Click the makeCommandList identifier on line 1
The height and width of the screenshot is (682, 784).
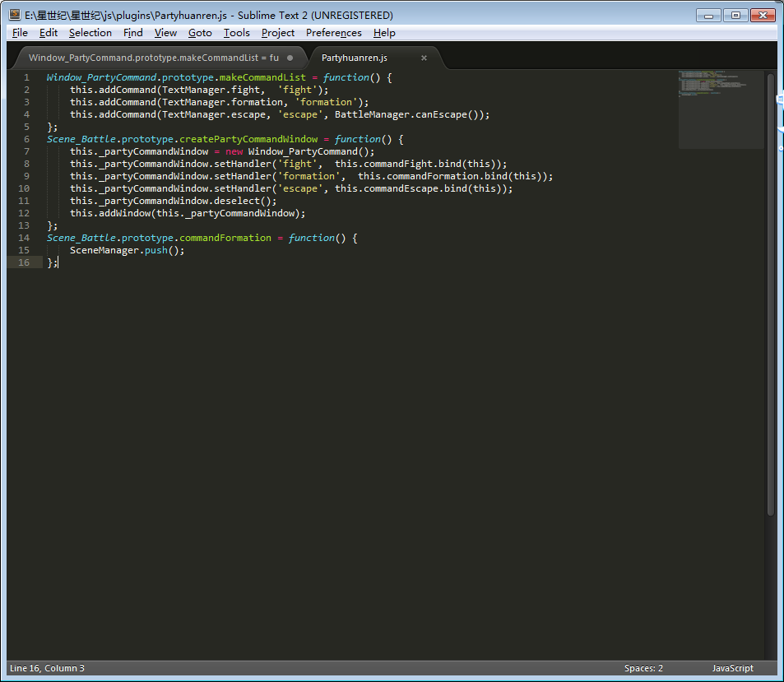262,77
